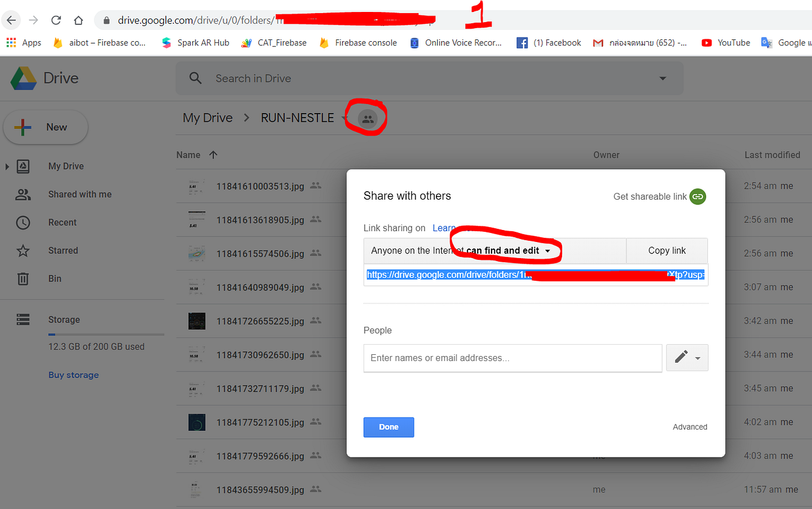Click the green Get shareable link icon
The image size is (812, 509).
coord(697,197)
